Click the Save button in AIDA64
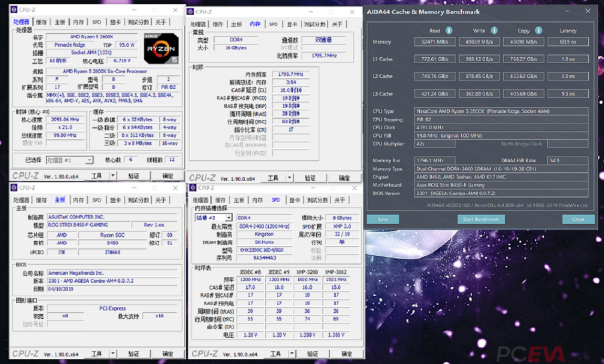Viewport: 604px width, 364px height. [383, 219]
